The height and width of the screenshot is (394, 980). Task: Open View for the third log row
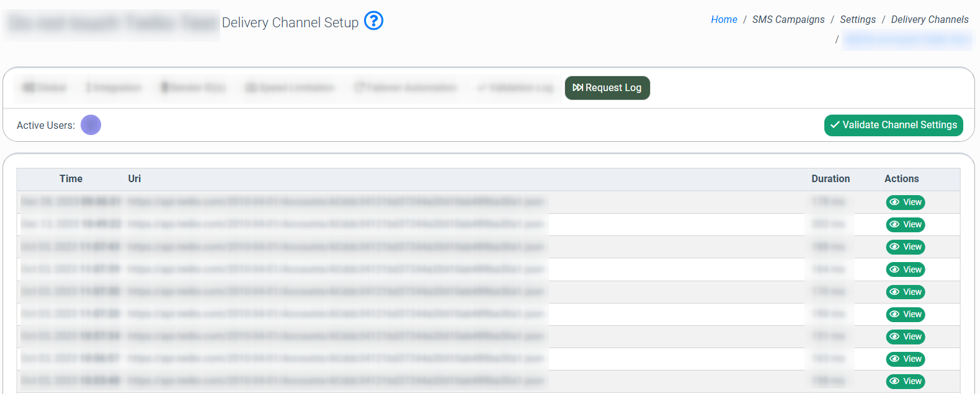click(x=905, y=247)
